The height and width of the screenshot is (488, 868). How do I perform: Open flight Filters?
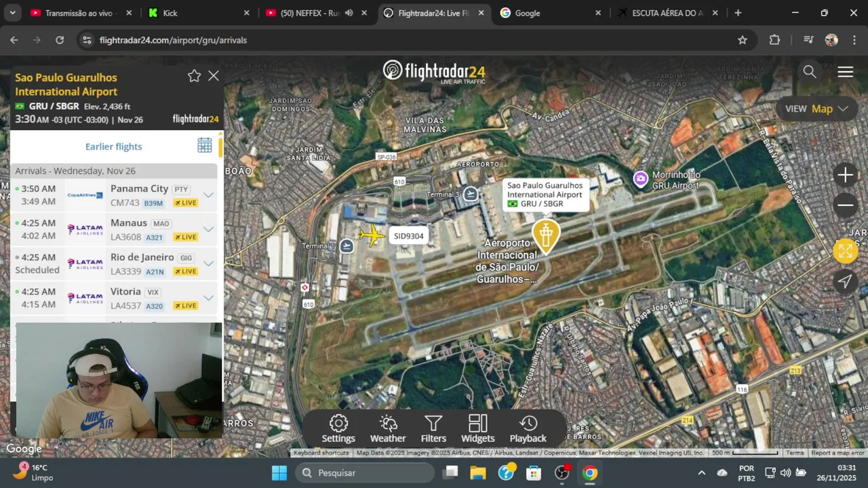433,429
